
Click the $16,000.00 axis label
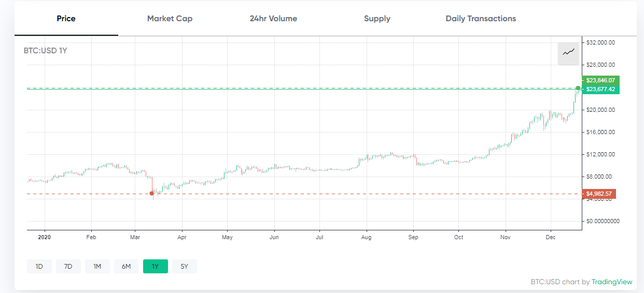tap(600, 132)
